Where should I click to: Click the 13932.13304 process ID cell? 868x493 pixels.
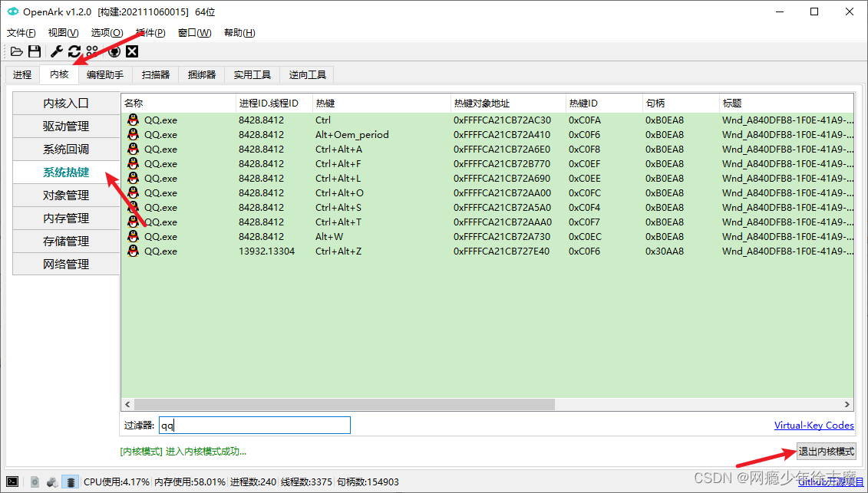[x=267, y=251]
